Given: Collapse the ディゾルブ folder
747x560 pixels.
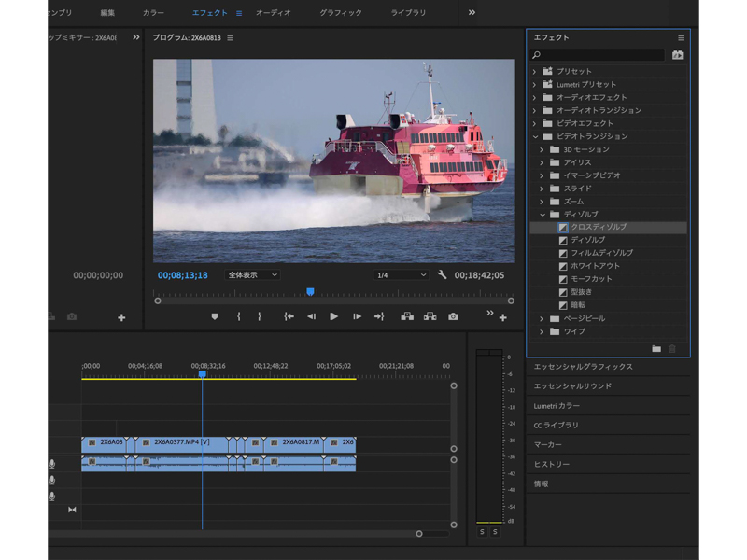Looking at the screenshot, I should pyautogui.click(x=543, y=215).
